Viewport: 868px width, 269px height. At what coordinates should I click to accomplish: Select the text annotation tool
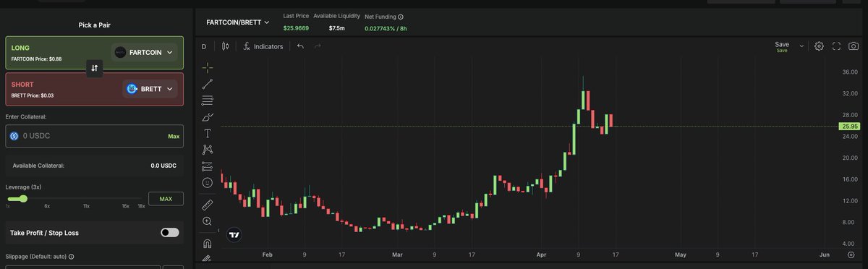click(208, 133)
